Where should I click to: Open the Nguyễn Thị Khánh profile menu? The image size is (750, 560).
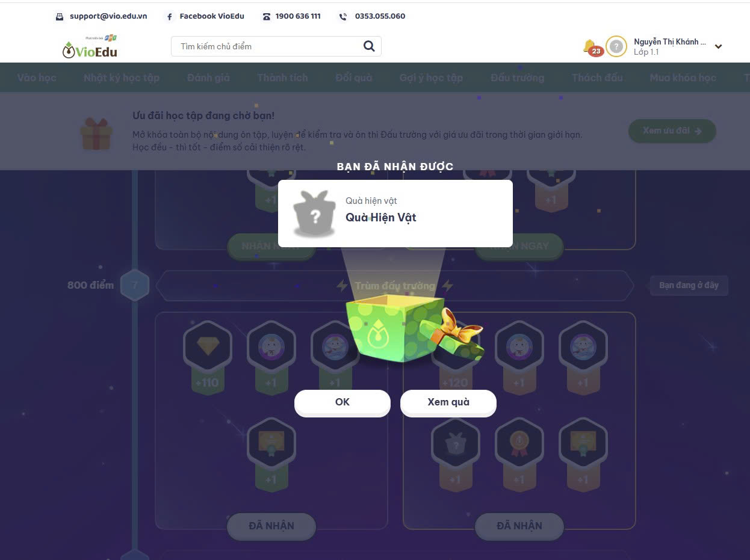[669, 46]
